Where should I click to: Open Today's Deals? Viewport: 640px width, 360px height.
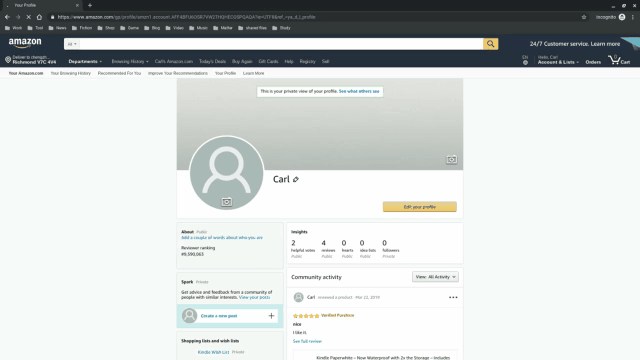click(x=212, y=62)
